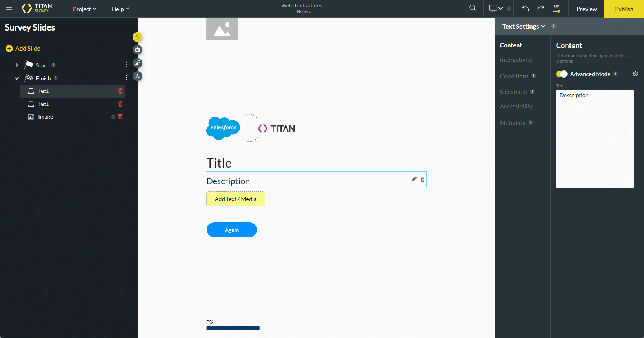Click the survey progress bar
This screenshot has height=338, width=644.
tap(233, 328)
